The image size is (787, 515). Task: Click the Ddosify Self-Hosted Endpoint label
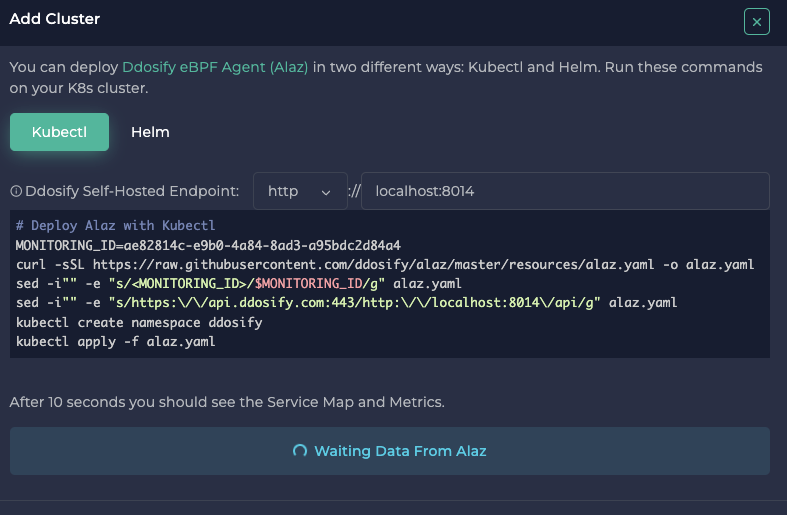click(x=132, y=191)
